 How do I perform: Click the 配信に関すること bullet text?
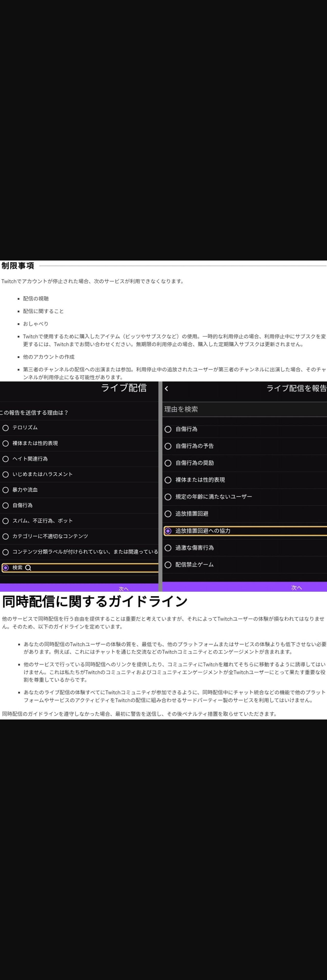tap(43, 311)
